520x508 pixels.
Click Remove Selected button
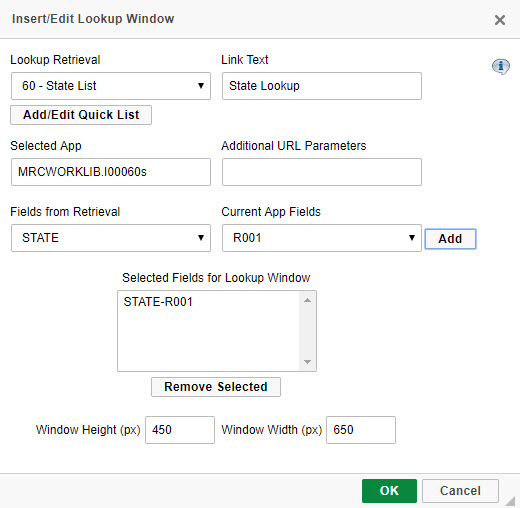tap(216, 387)
